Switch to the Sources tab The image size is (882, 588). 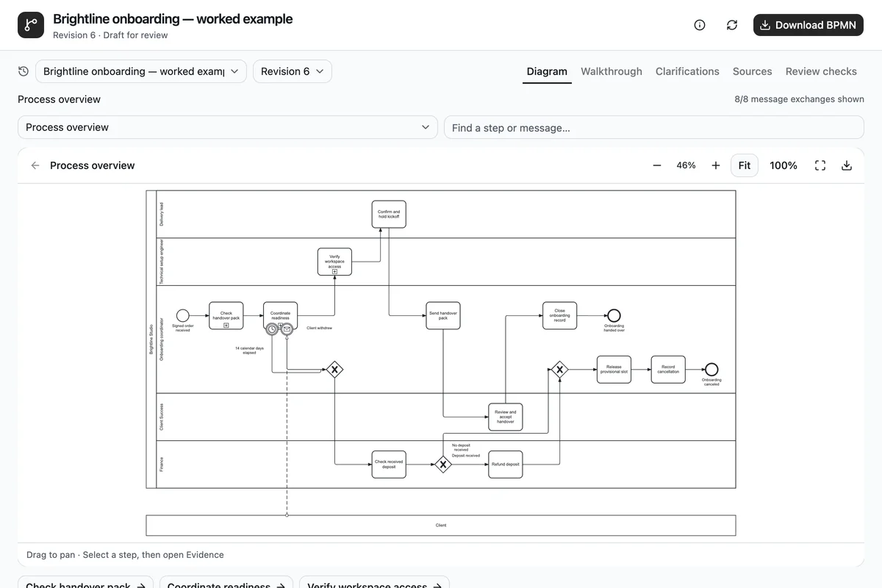pyautogui.click(x=752, y=71)
